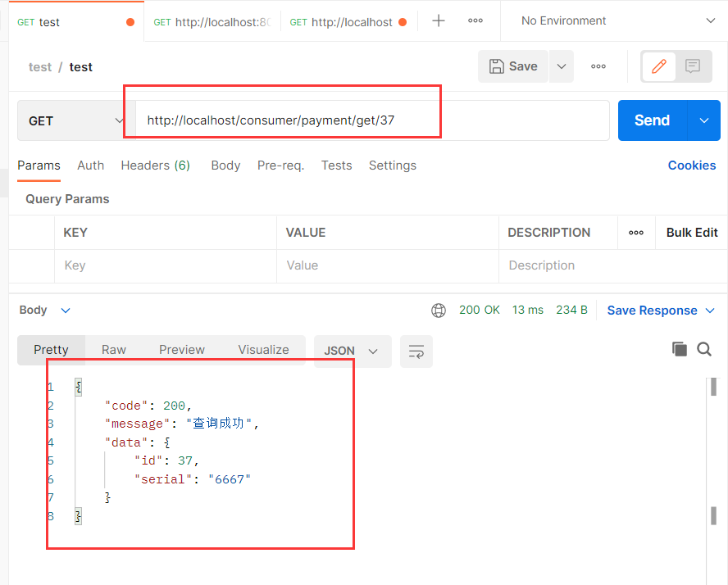Open a new request tab with plus icon
This screenshot has height=585, width=728.
439,20
